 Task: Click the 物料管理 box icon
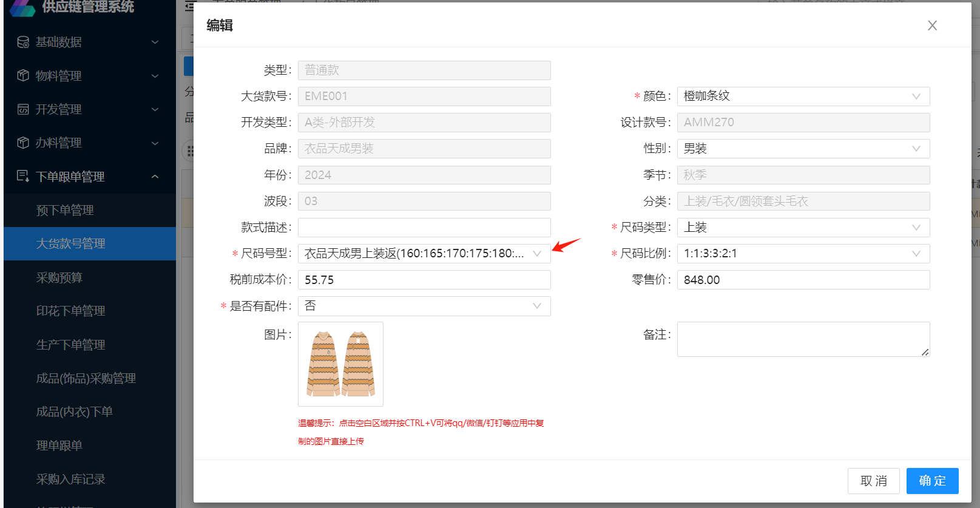(23, 75)
